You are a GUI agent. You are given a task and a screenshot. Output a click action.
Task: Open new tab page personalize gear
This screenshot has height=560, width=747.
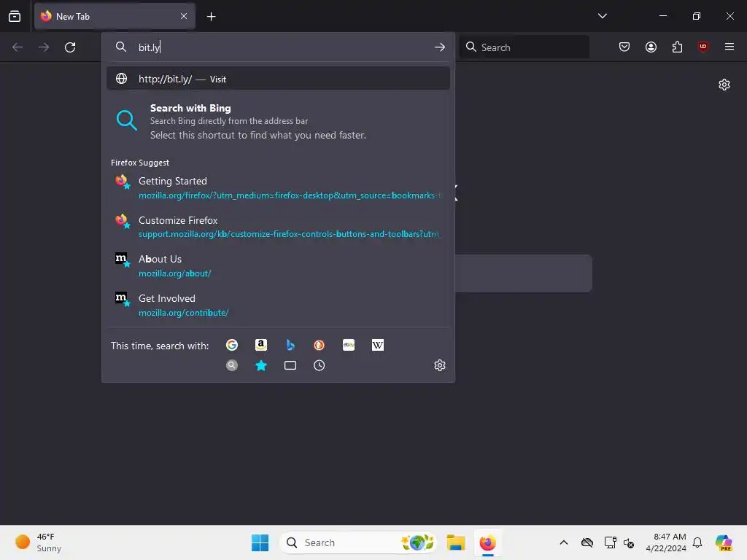tap(724, 85)
